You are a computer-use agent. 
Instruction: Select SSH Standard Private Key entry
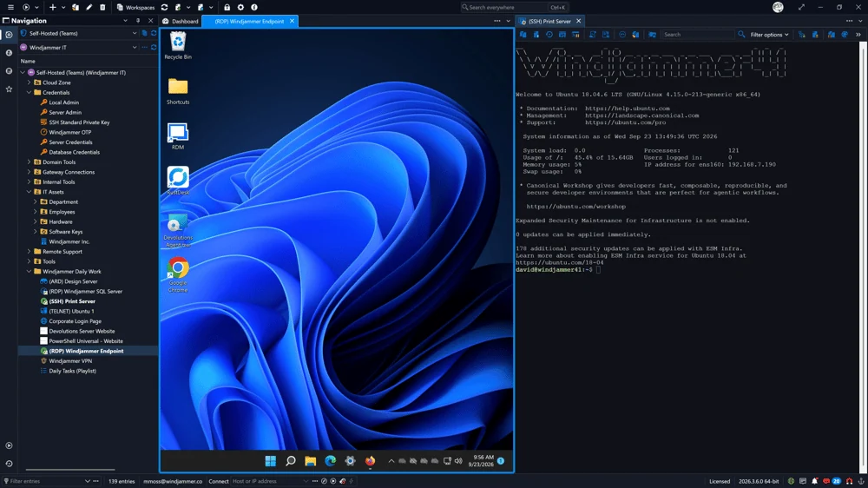(x=79, y=122)
